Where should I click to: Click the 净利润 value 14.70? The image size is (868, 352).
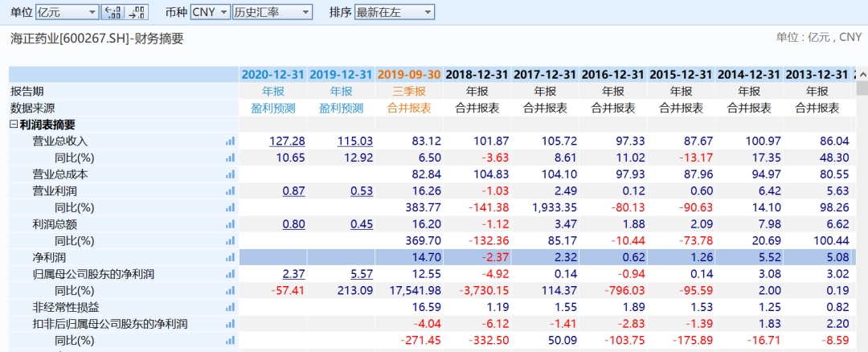[x=426, y=257]
